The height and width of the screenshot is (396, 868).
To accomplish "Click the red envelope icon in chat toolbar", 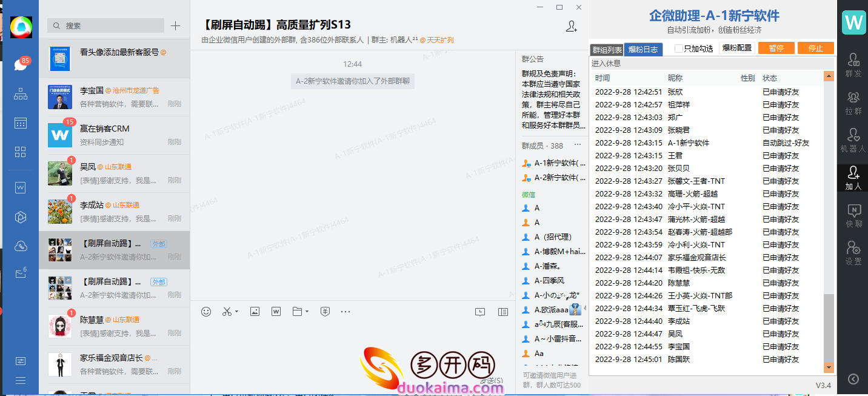I will point(325,312).
